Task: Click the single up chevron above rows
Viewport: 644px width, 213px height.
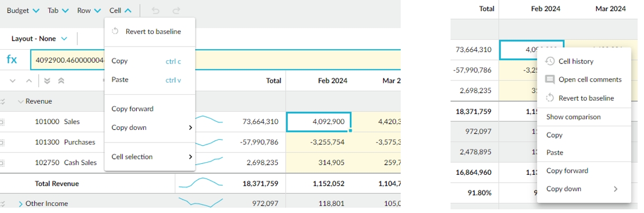Action: pyautogui.click(x=29, y=81)
